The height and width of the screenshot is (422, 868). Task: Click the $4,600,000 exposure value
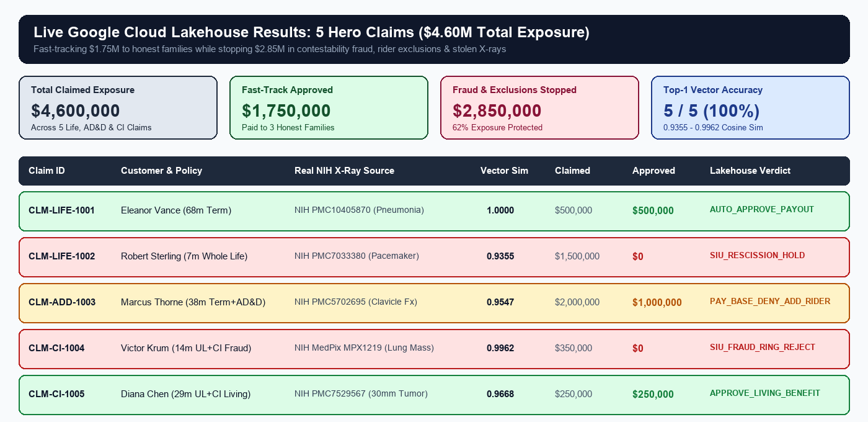pyautogui.click(x=76, y=110)
